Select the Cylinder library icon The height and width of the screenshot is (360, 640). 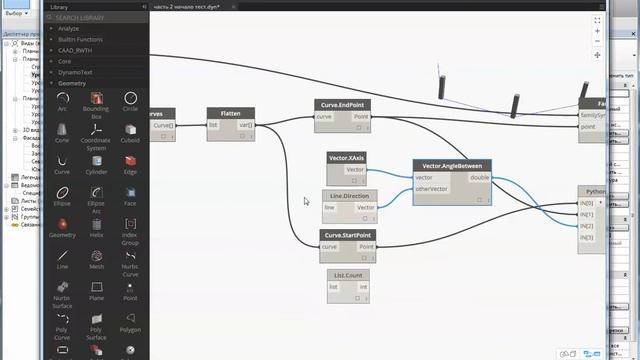point(96,161)
